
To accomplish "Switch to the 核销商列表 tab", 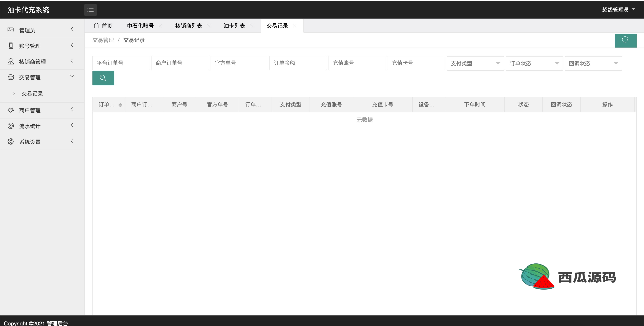I will [x=189, y=26].
